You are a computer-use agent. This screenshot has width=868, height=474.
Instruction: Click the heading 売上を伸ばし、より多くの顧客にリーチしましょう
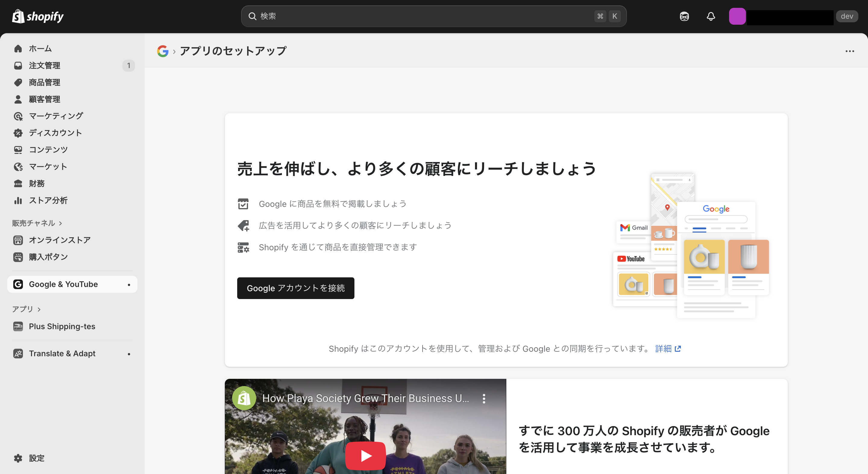pos(417,168)
